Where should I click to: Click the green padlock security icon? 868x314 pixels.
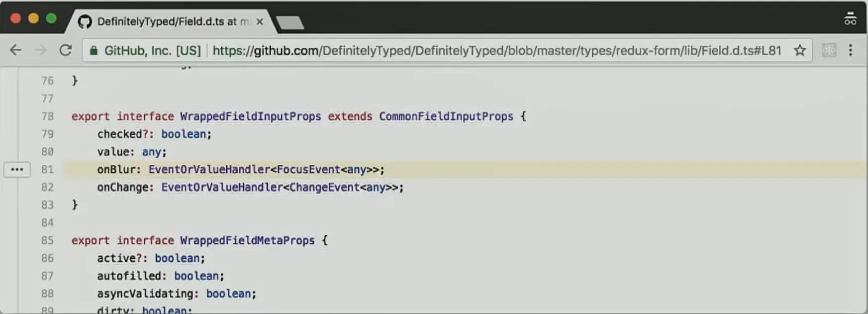(x=94, y=50)
